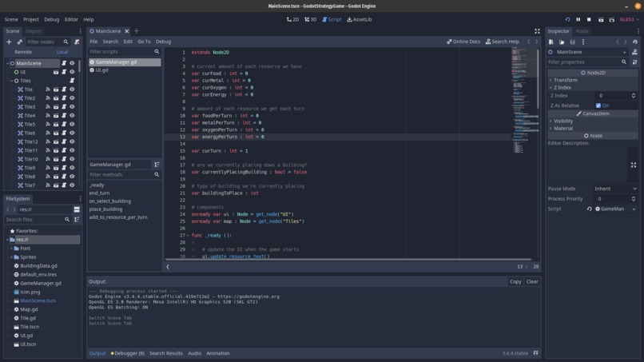Adjust Z Index stepper arrows
Image resolution: width=644 pixels, height=362 pixels.
[634, 95]
